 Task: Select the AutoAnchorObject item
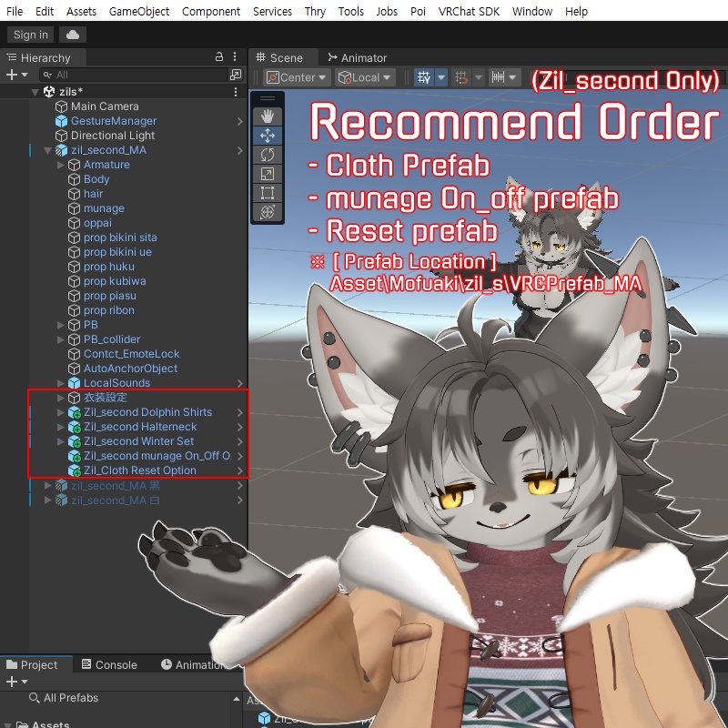point(130,369)
